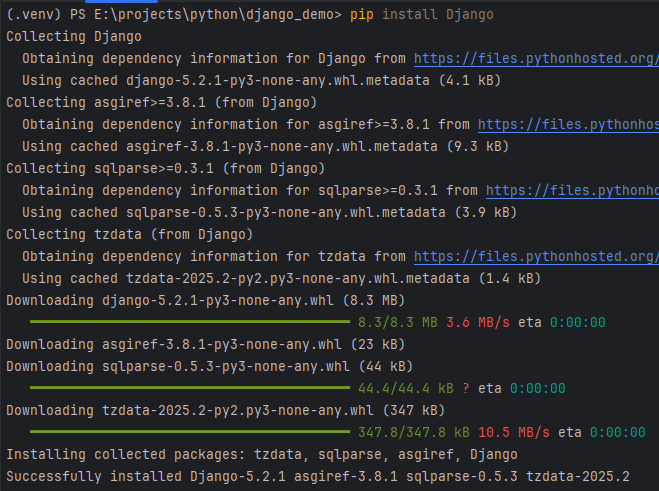Click the '8.3/8.3 MB' progress value

coord(398,322)
